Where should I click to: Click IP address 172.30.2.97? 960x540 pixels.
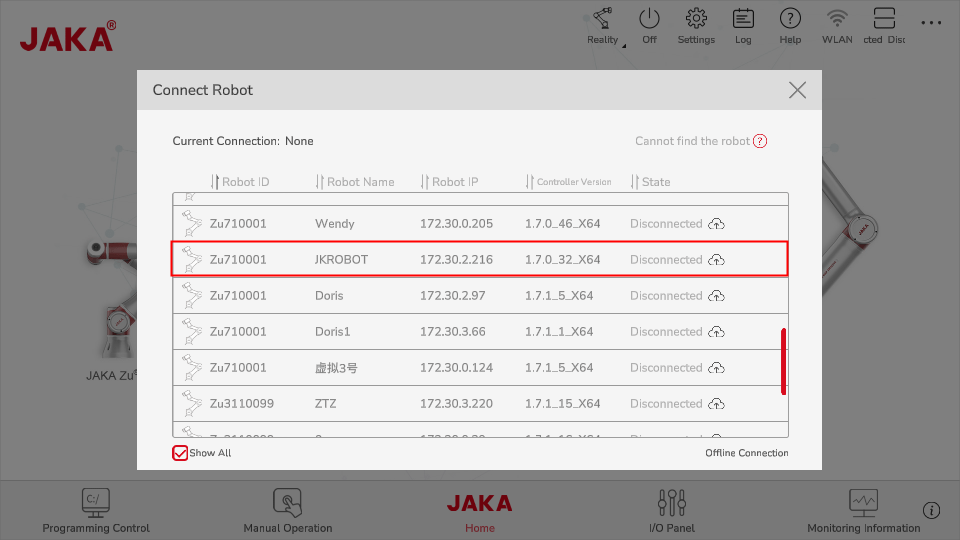[x=452, y=296]
